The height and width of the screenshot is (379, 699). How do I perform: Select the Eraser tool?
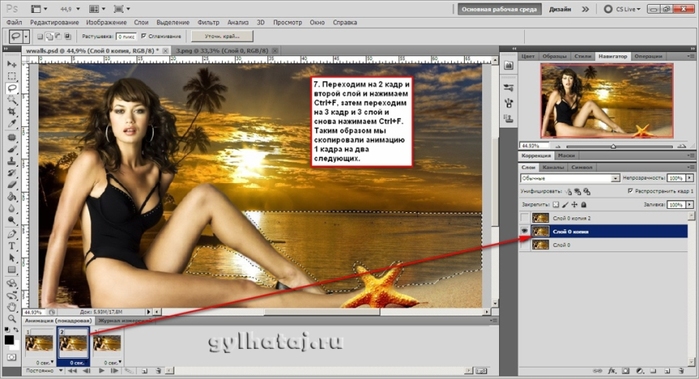(x=12, y=185)
